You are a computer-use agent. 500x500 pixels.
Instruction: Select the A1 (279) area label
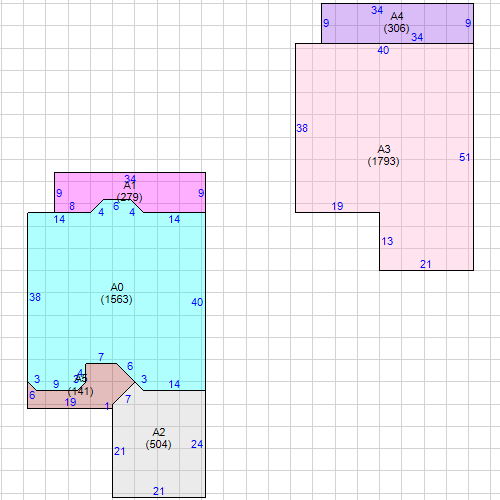click(x=130, y=191)
